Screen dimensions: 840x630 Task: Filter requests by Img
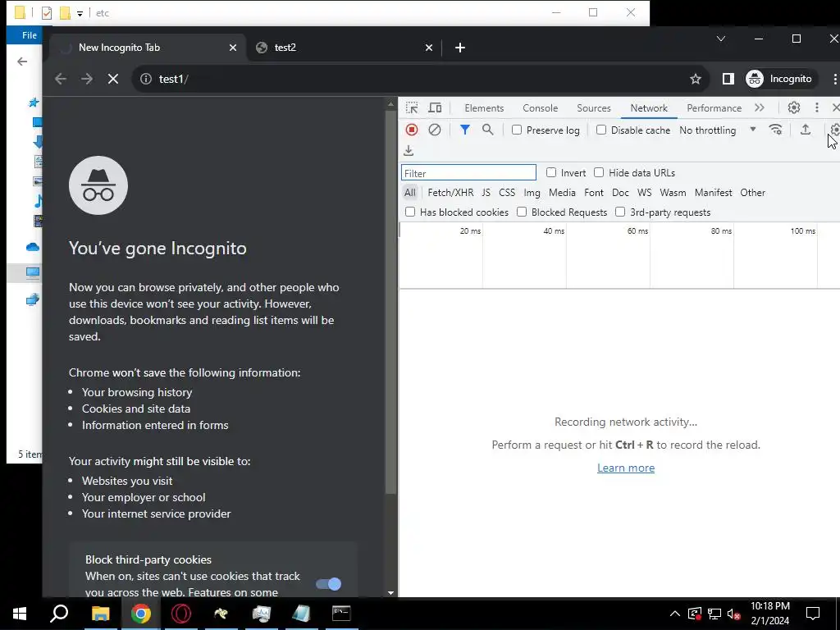[532, 193]
